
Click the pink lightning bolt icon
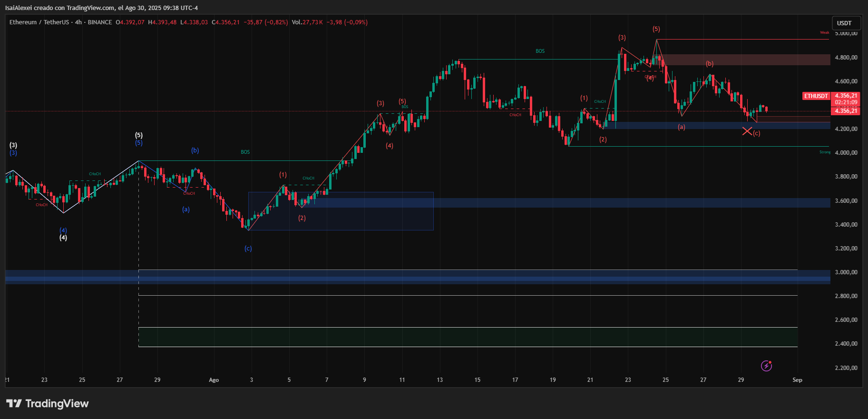pyautogui.click(x=766, y=366)
